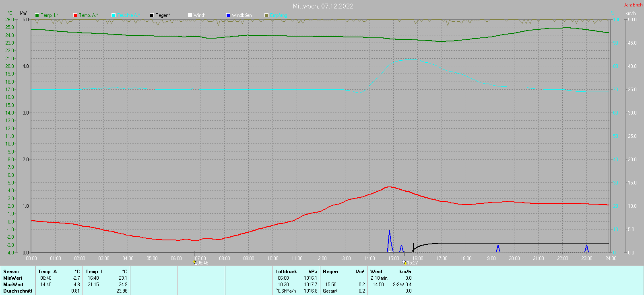644x295 pixels.
Task: Click the '10:20' pressure maximum time
Action: pyautogui.click(x=283, y=285)
